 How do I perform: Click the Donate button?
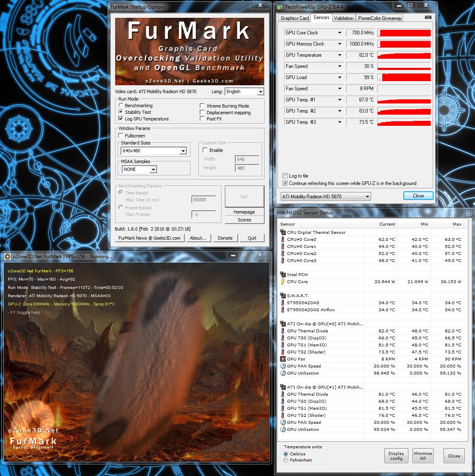click(x=225, y=238)
